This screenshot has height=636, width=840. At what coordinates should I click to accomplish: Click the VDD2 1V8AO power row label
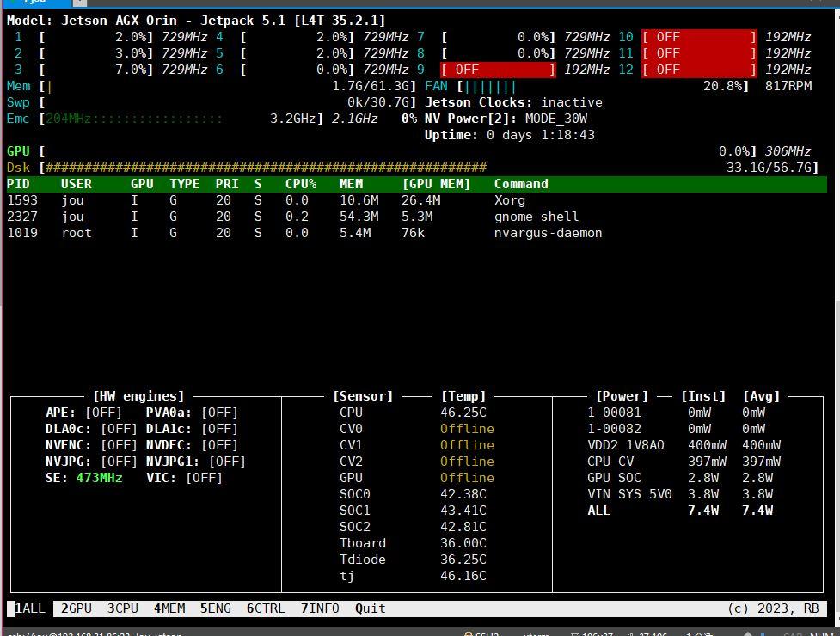(626, 445)
